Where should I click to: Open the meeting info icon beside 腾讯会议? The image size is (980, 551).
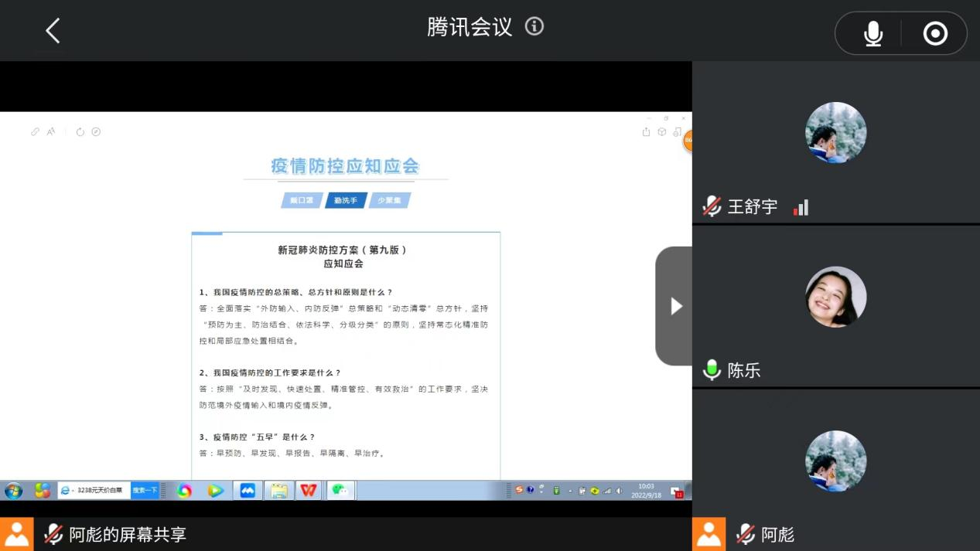click(534, 27)
